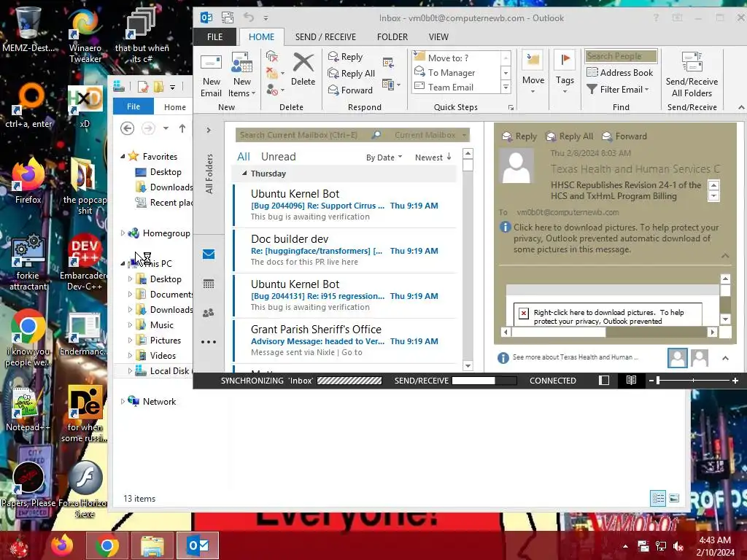The width and height of the screenshot is (747, 560).
Task: Reply using the ribbon Reply button
Action: click(x=346, y=57)
